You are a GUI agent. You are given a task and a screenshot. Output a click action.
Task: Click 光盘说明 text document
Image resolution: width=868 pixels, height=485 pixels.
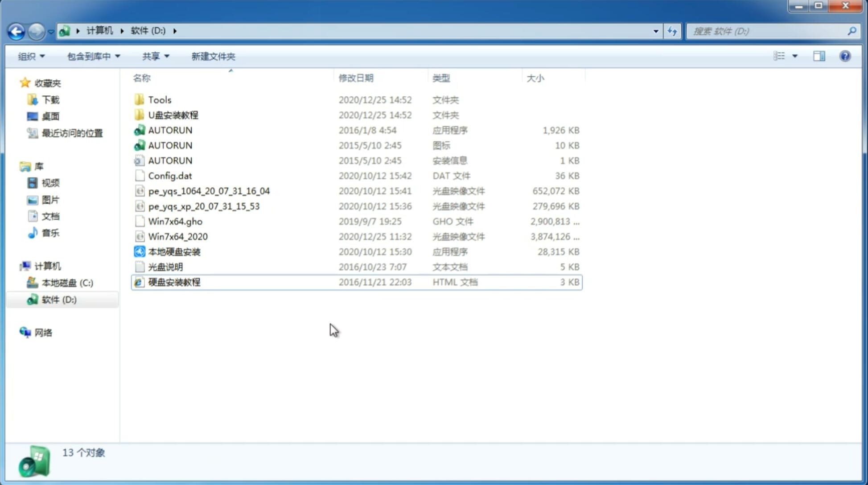165,267
